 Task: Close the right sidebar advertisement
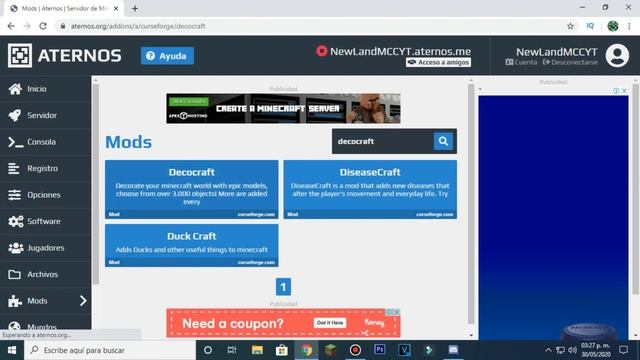pyautogui.click(x=624, y=91)
